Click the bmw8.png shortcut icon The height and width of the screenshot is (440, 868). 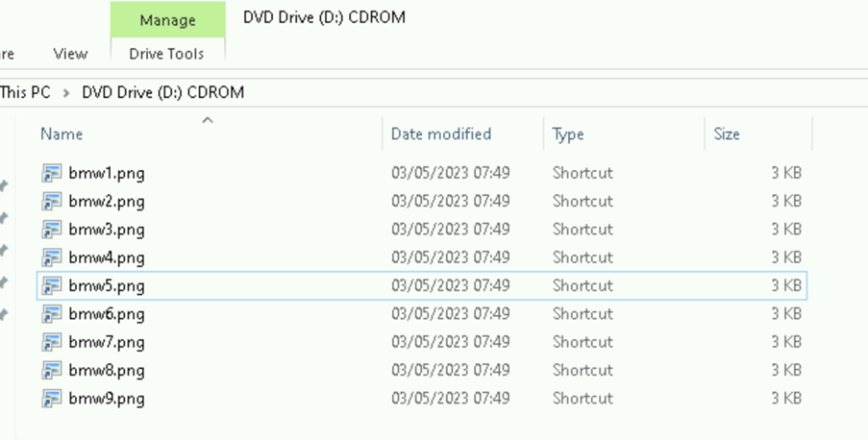(52, 370)
